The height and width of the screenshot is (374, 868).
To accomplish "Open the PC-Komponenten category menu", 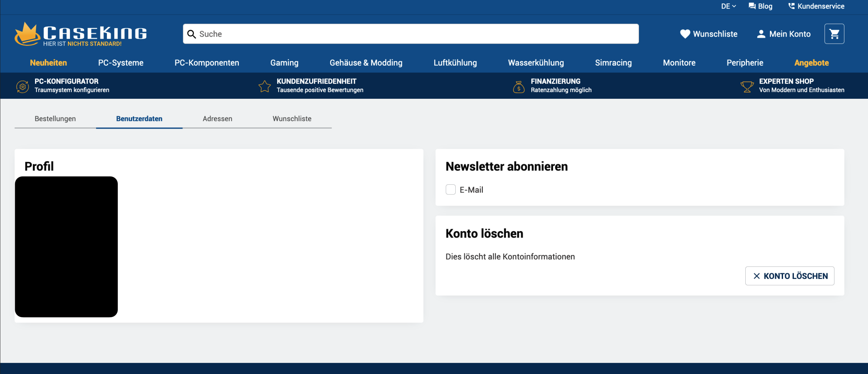I will point(207,63).
